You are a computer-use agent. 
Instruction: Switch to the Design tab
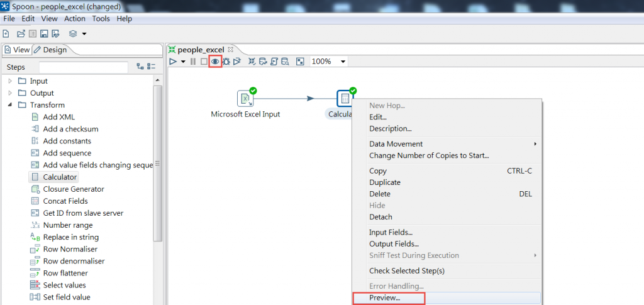pos(50,50)
